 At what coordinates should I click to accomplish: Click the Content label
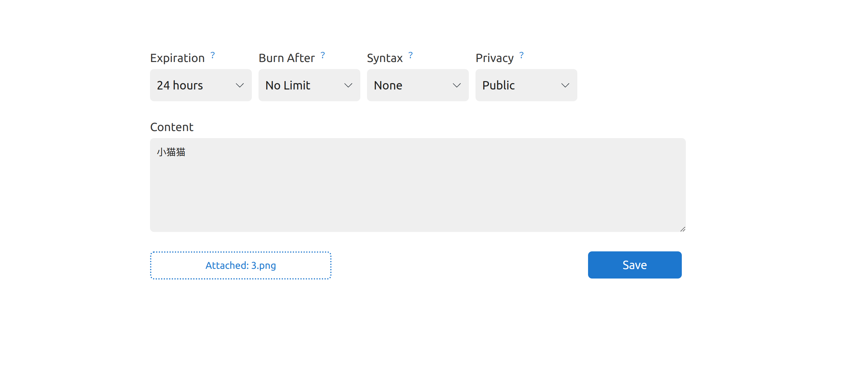(x=172, y=127)
